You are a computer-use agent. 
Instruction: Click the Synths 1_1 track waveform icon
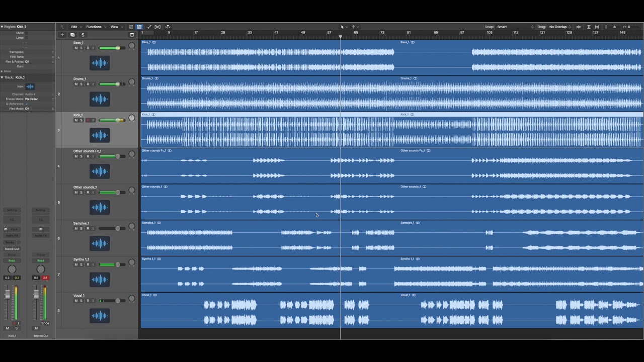(x=100, y=280)
